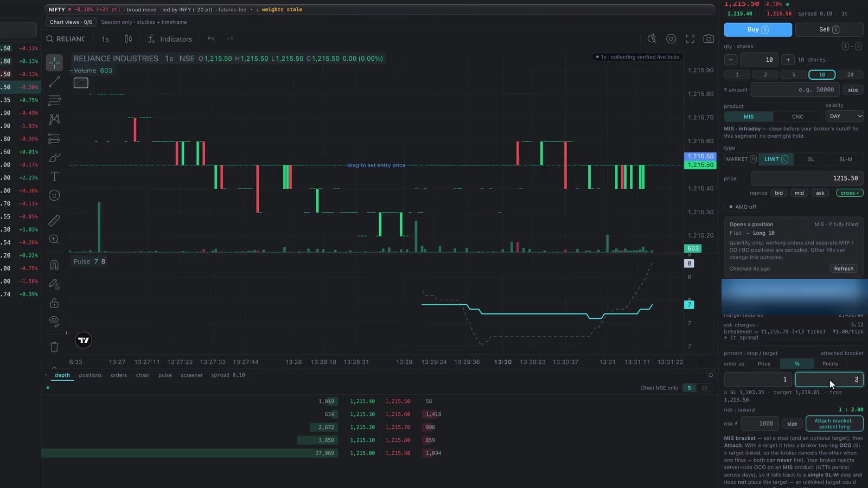Click the Attach bracket protect long button

click(834, 423)
